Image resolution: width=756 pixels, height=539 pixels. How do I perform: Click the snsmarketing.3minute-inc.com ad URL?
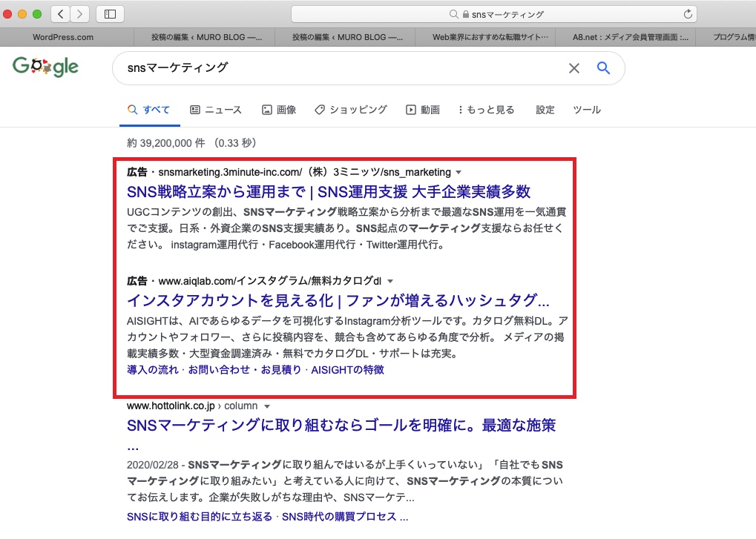305,173
